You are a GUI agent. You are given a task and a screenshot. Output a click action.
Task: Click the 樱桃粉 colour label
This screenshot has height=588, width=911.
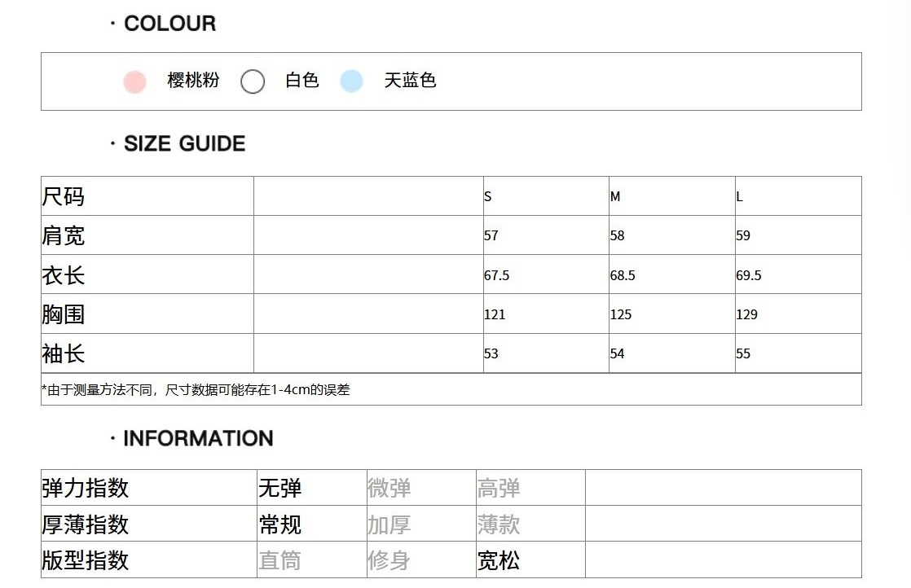coord(193,80)
